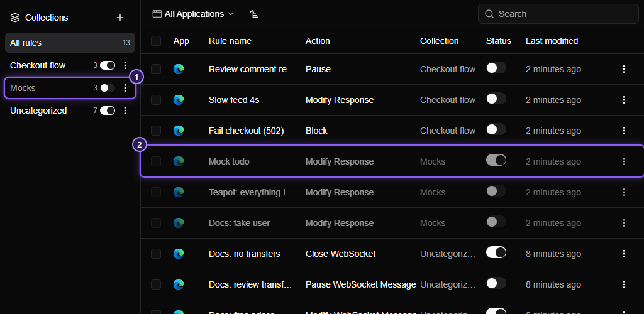Toggle the Checkout flow collection switch
The image size is (644, 314).
[108, 65]
